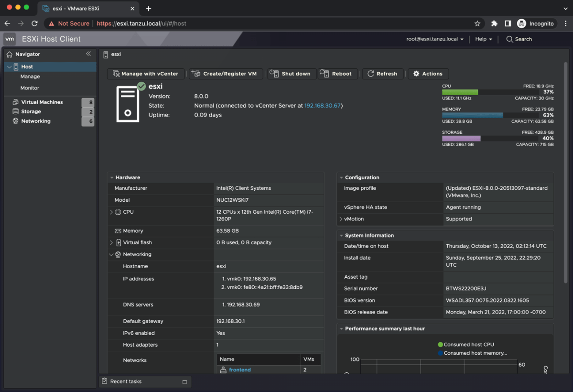Open vCenter link 192.168.30.67
Image resolution: width=573 pixels, height=392 pixels.
click(x=322, y=106)
